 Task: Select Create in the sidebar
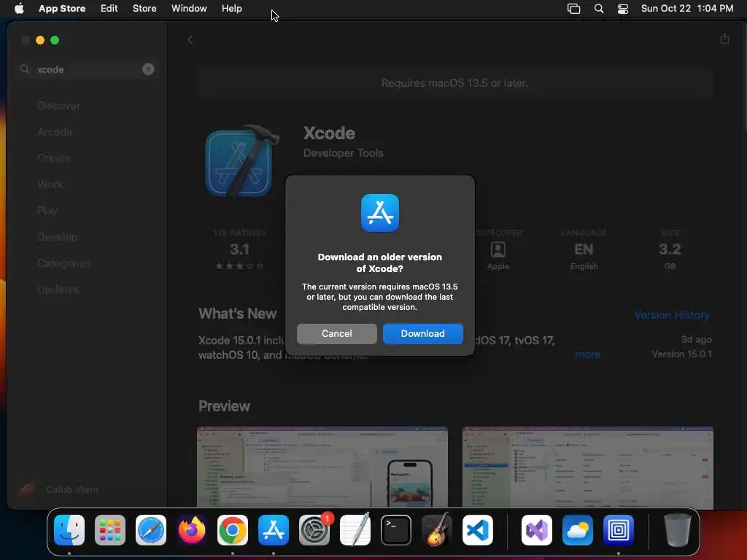pyautogui.click(x=54, y=158)
